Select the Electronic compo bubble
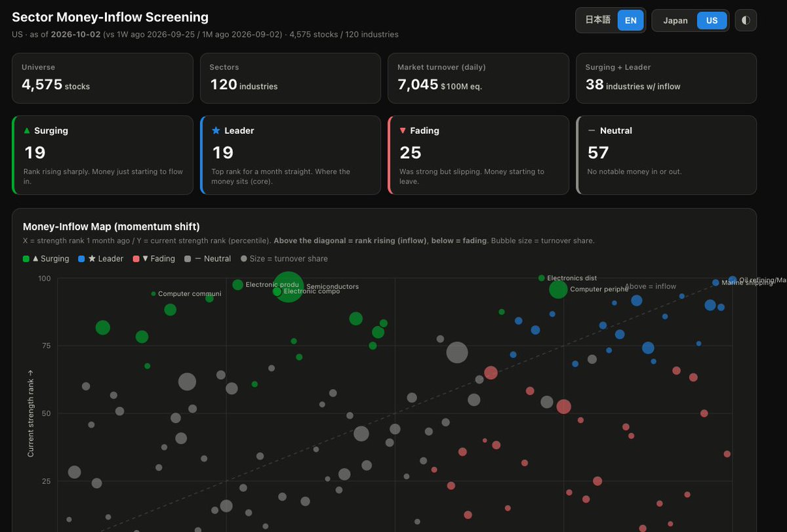 click(x=277, y=291)
